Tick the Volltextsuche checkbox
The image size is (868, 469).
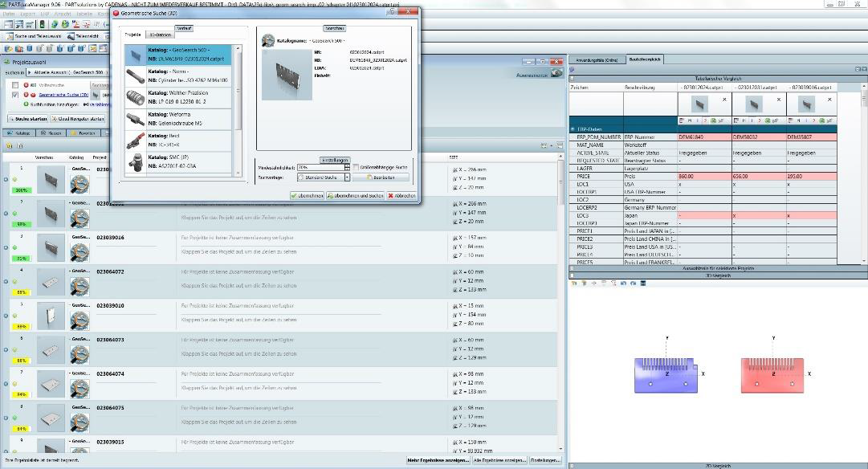click(15, 85)
